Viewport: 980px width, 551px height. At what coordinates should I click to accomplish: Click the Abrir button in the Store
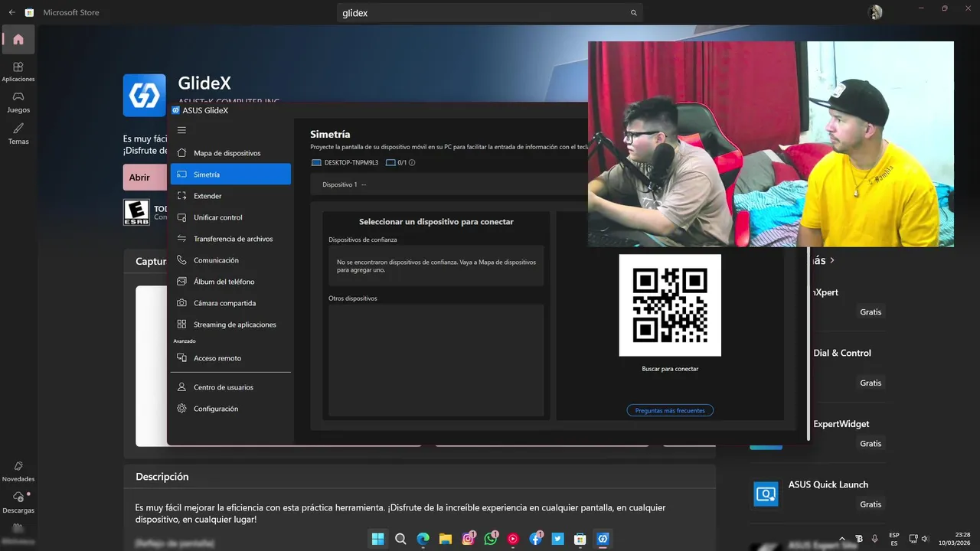coord(145,177)
